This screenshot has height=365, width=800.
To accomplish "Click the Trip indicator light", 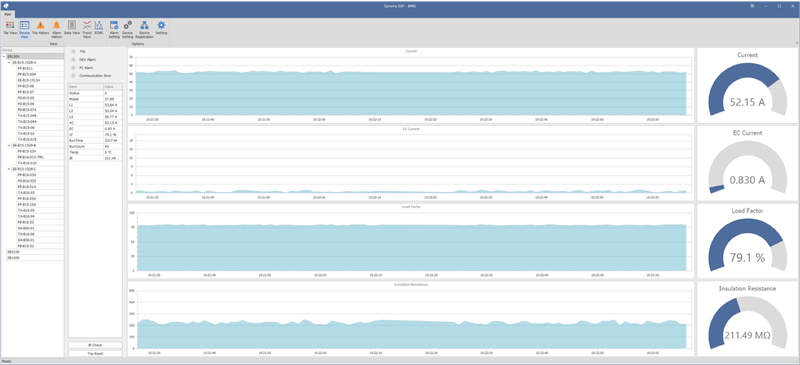I will [x=73, y=52].
